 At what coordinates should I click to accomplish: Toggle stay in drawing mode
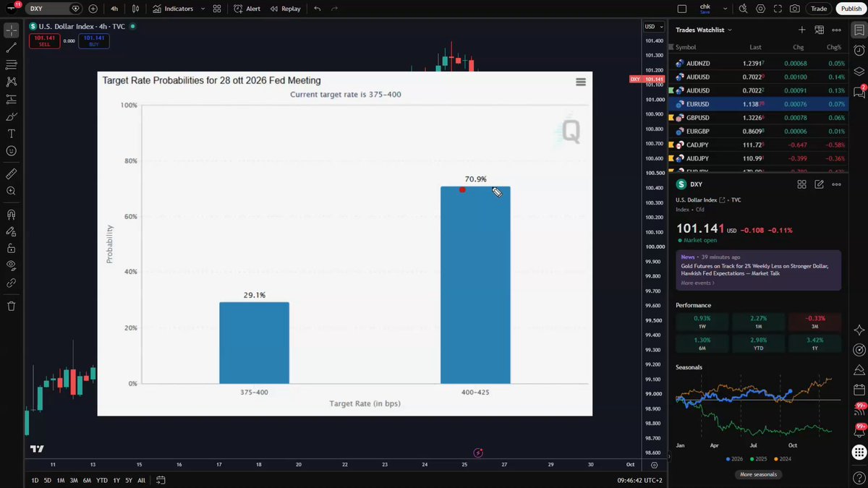12,232
